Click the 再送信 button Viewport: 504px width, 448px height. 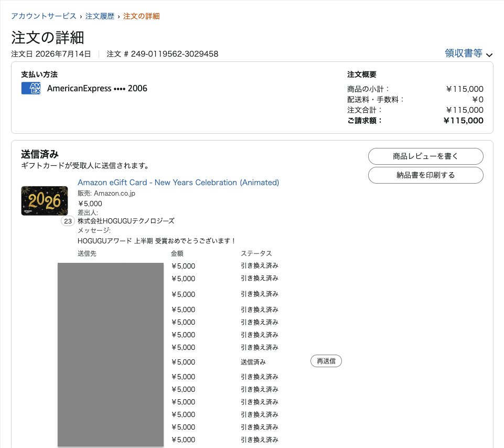click(x=326, y=361)
